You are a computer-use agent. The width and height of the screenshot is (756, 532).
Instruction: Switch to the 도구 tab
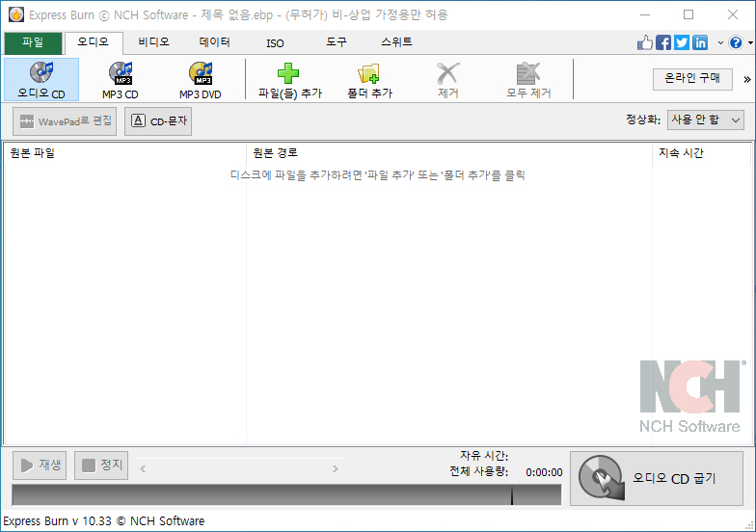coord(336,42)
